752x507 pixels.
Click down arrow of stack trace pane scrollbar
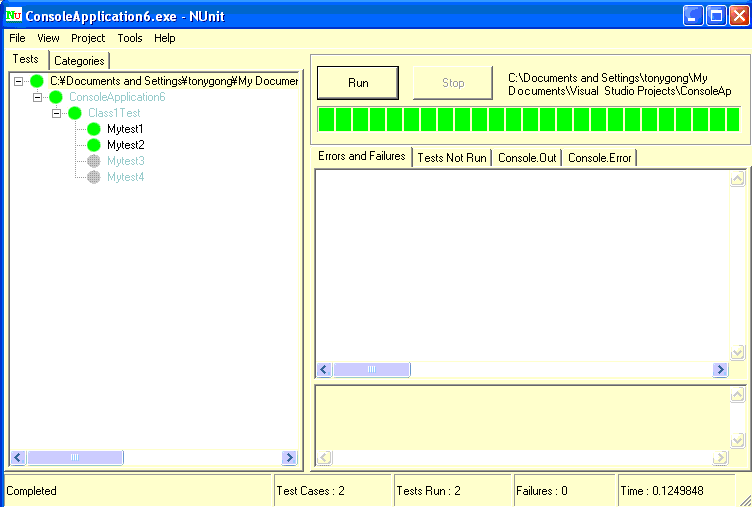[x=738, y=441]
